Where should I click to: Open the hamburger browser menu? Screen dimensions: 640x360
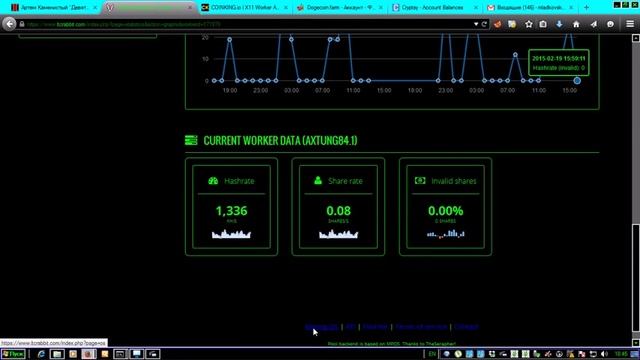click(630, 24)
